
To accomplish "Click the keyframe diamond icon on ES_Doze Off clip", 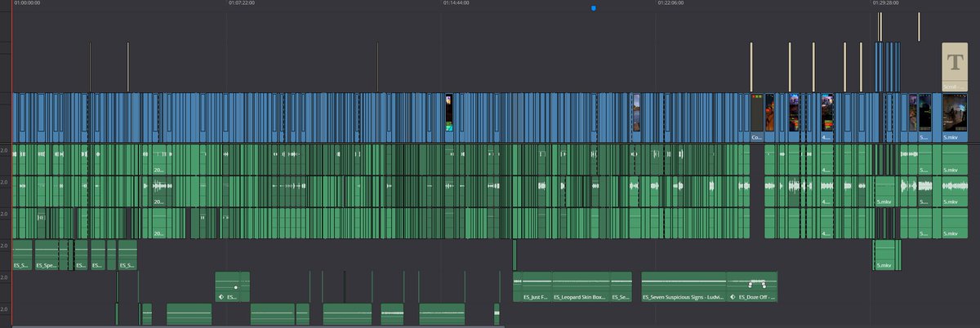I will click(x=733, y=297).
